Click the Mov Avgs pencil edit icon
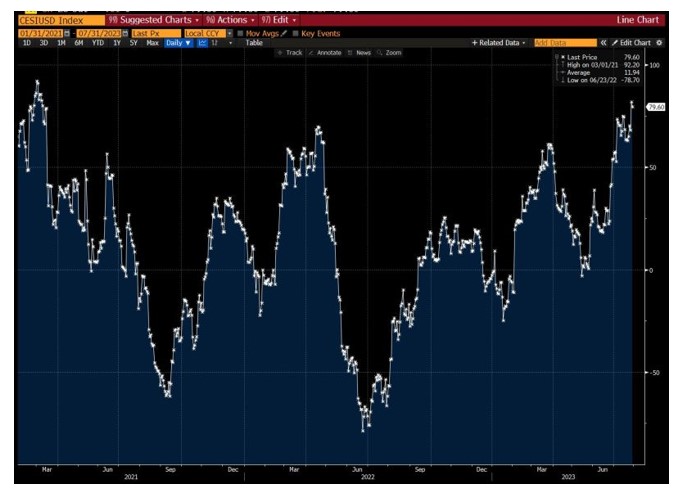Screen dimensions: 678x490 coord(284,33)
